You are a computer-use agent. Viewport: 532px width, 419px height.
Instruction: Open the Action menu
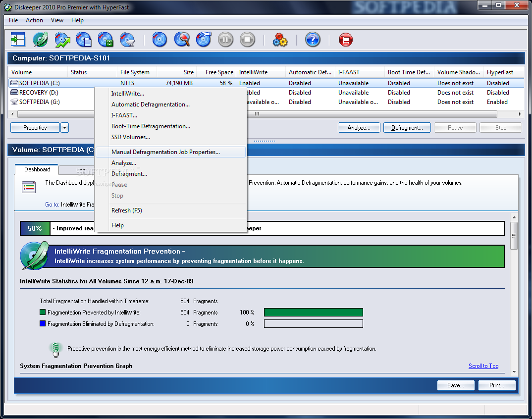point(34,20)
